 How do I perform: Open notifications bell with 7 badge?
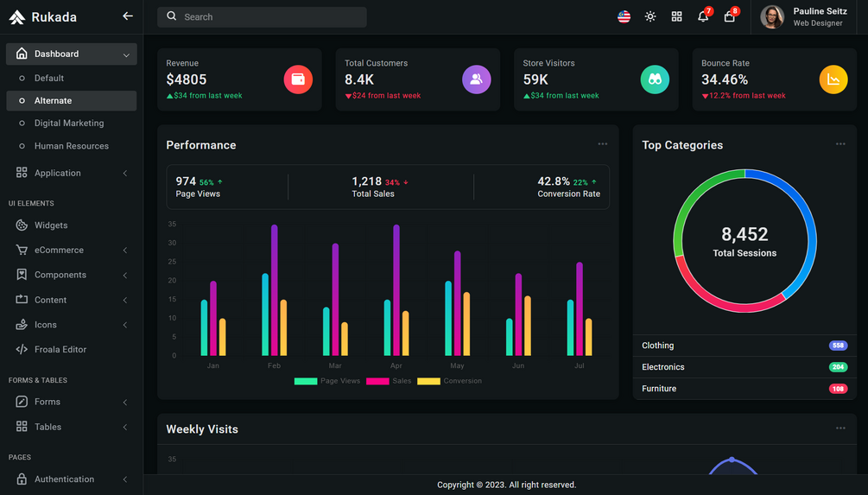click(x=704, y=15)
